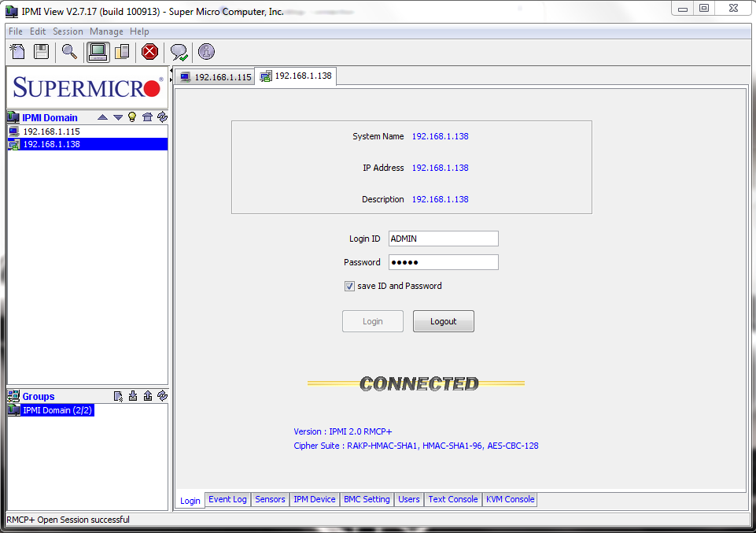The height and width of the screenshot is (533, 756).
Task: Click the Save floppy disk icon
Action: tap(41, 52)
